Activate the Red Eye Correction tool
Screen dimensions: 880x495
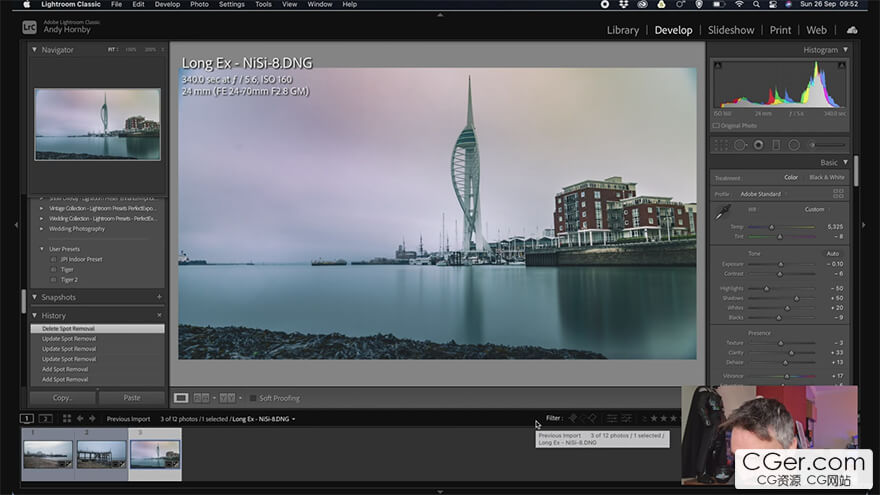[758, 145]
